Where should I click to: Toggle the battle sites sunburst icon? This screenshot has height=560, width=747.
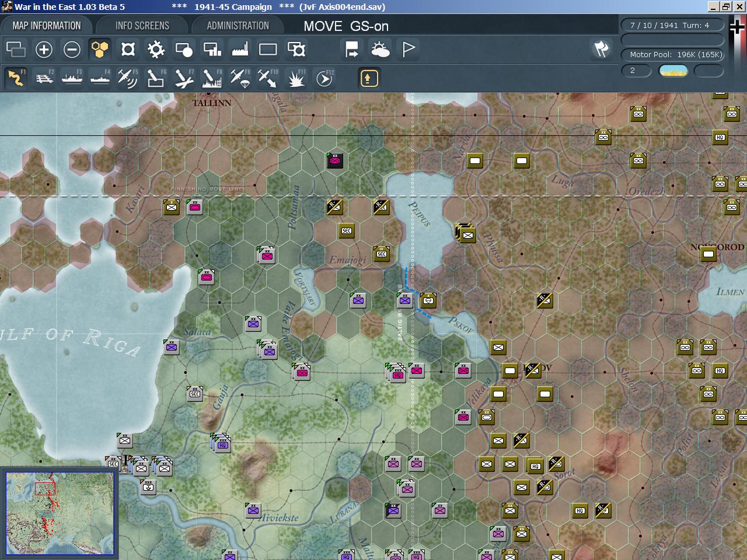click(156, 50)
